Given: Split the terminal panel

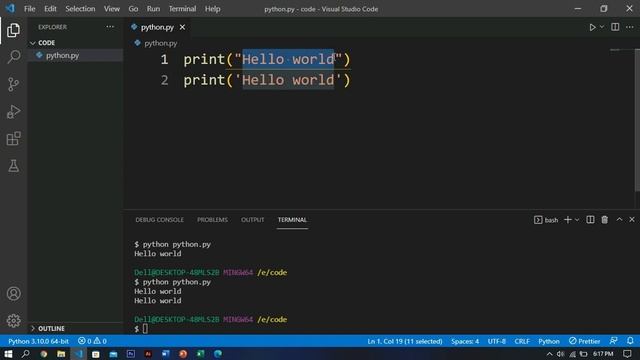Looking at the screenshot, I should coord(590,220).
